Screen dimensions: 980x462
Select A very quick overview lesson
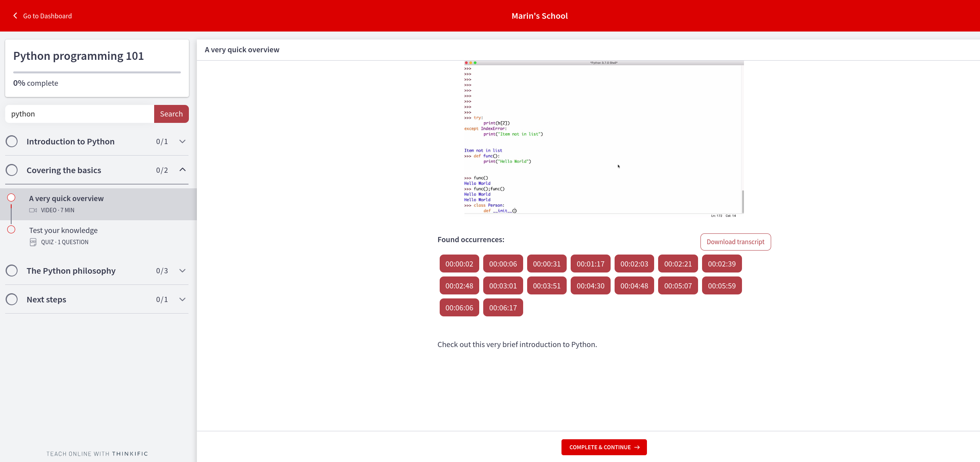pos(66,199)
